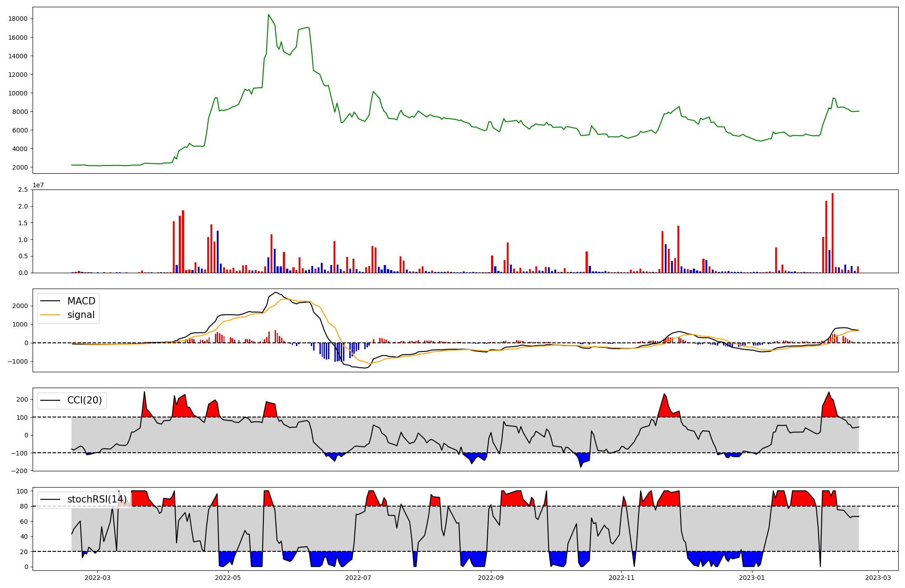Click the -1000 MACD axis label
Image resolution: width=905 pixels, height=588 pixels.
pos(17,361)
